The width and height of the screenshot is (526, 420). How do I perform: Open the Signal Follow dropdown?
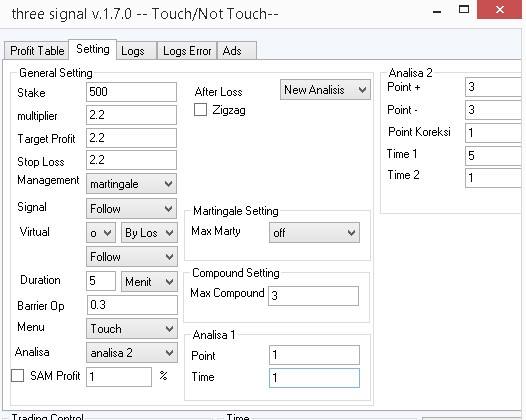click(131, 209)
